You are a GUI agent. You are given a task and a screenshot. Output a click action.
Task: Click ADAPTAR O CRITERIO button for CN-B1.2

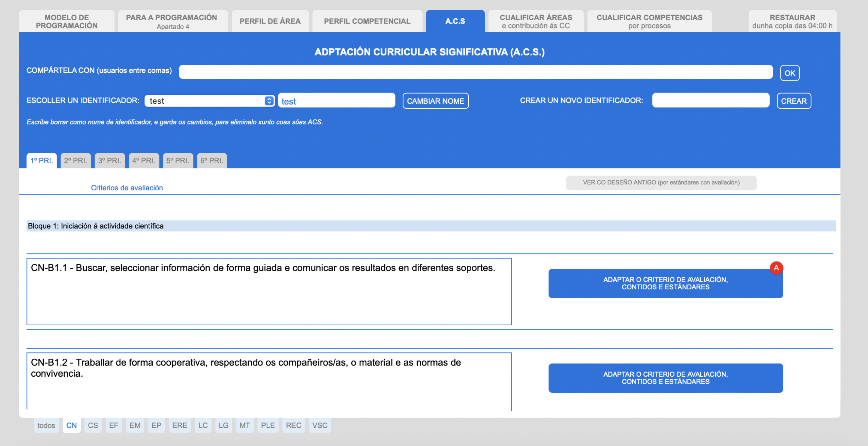pos(665,378)
